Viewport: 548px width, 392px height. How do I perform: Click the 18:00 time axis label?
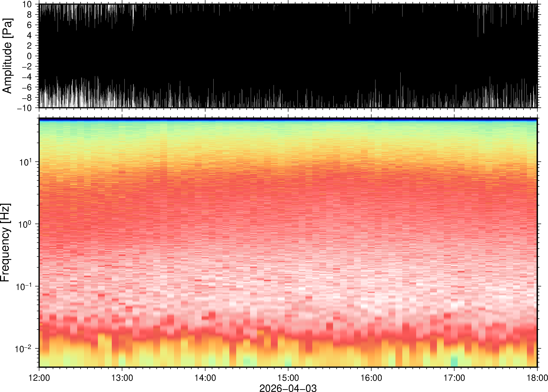tap(537, 378)
